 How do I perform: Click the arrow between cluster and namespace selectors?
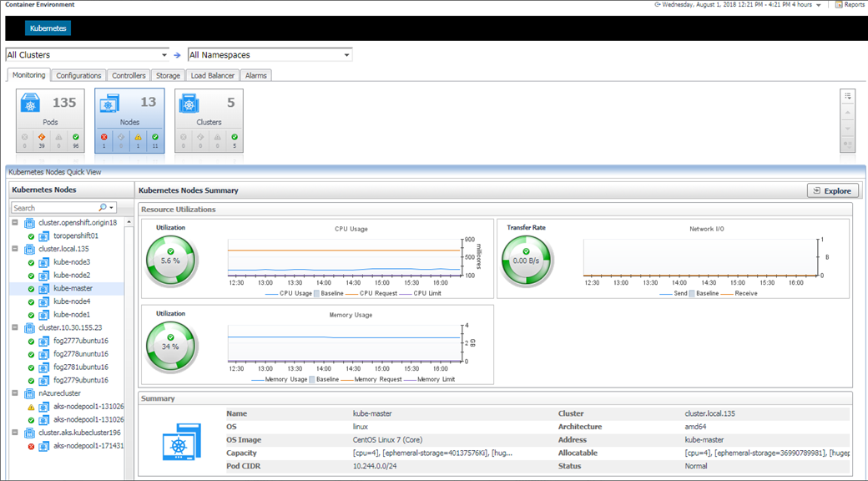(177, 55)
